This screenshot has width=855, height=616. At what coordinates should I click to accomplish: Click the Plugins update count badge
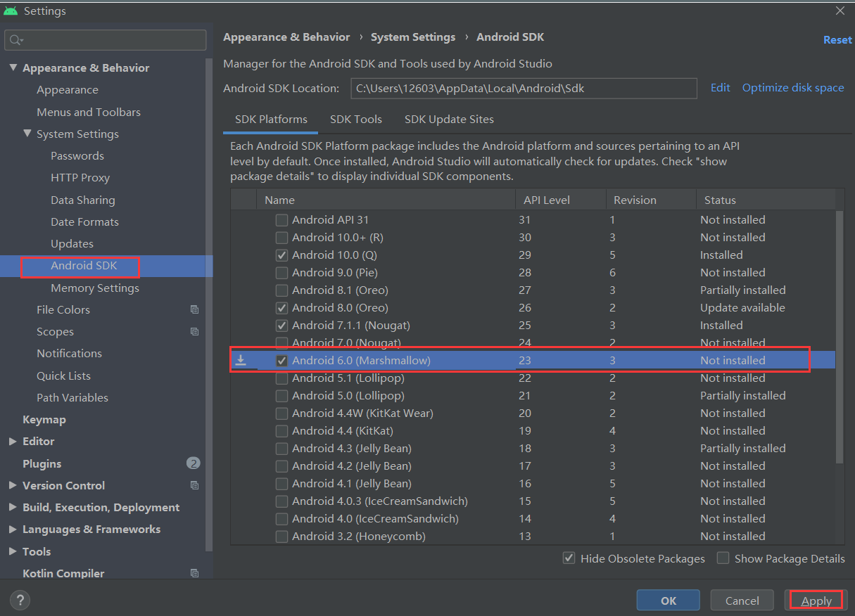click(194, 463)
